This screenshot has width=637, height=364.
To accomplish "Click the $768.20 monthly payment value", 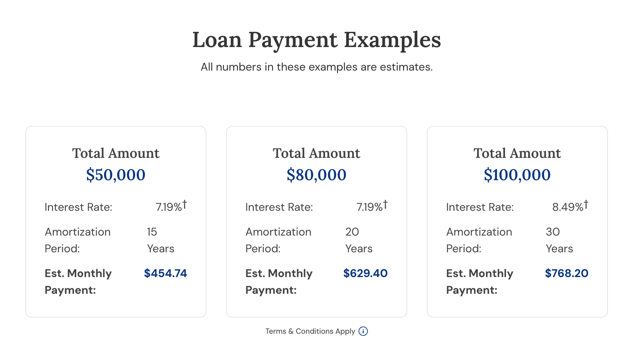I will click(567, 273).
